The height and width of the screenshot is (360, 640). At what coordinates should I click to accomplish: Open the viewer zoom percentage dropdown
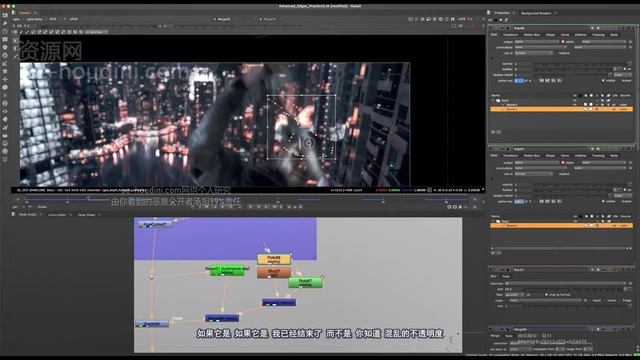pos(463,19)
